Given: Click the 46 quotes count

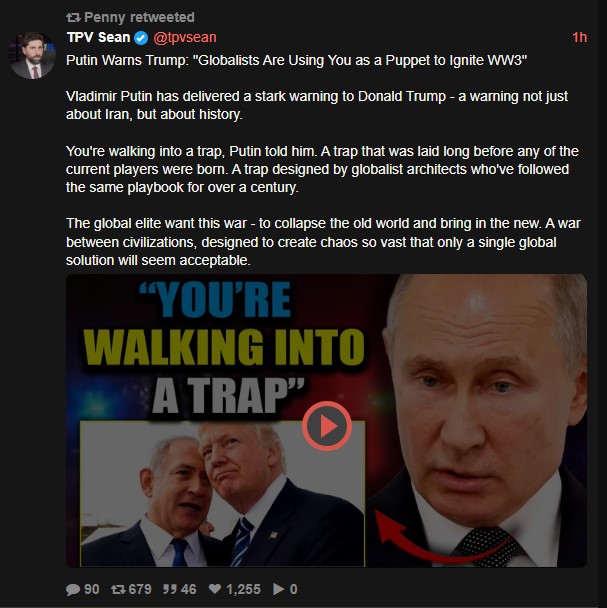Looking at the screenshot, I should (188, 589).
